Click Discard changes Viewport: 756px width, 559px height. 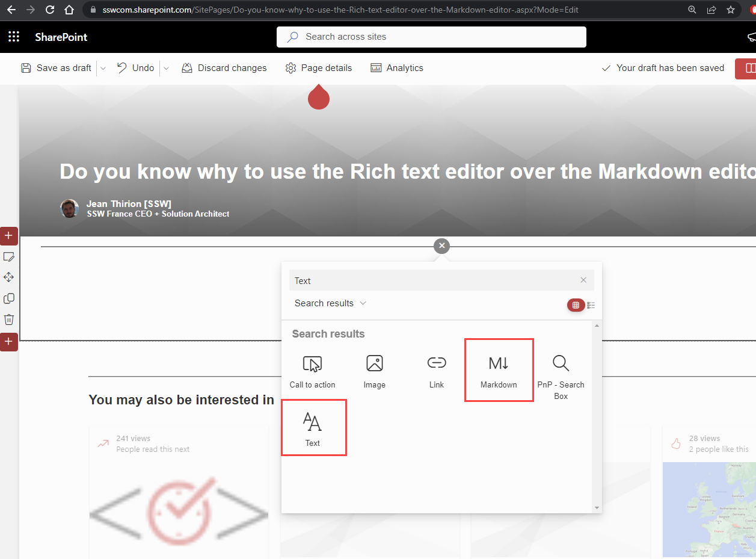(224, 68)
